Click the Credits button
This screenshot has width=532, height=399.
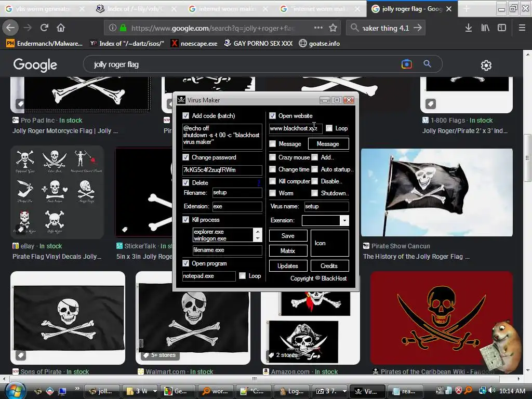(x=329, y=265)
